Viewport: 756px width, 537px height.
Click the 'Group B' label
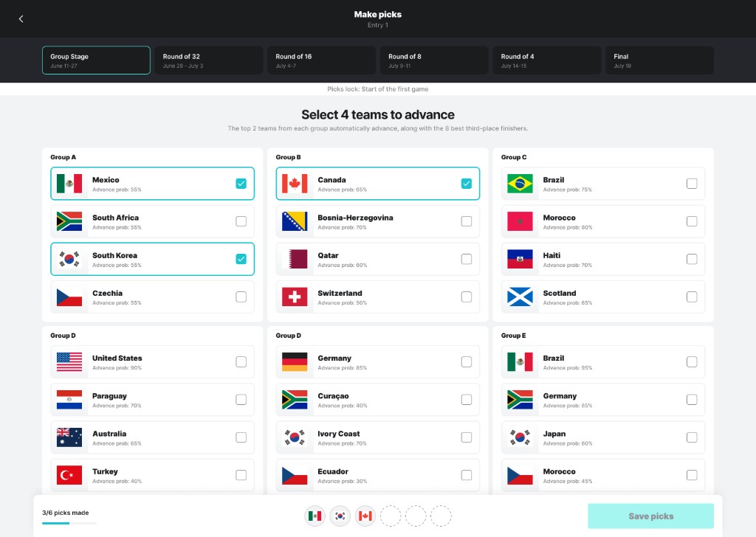[289, 157]
